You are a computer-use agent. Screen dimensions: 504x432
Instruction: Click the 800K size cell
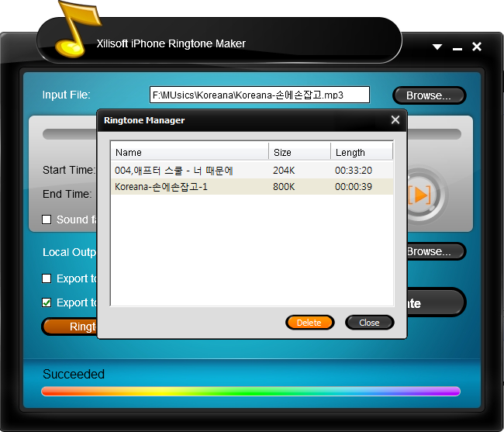pos(284,186)
